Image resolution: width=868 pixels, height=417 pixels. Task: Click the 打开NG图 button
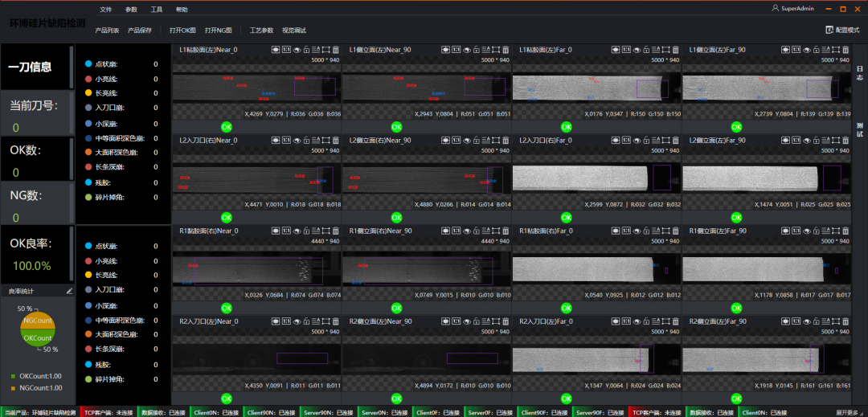[219, 30]
